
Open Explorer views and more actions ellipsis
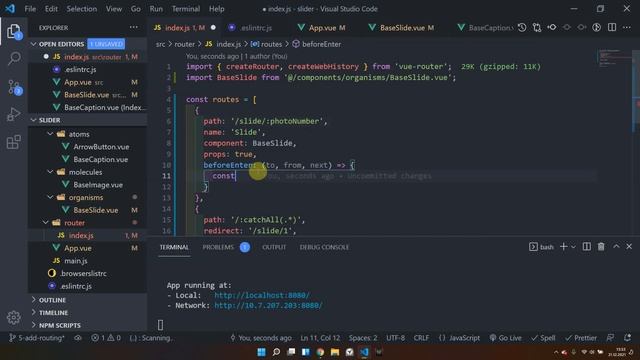pos(133,27)
